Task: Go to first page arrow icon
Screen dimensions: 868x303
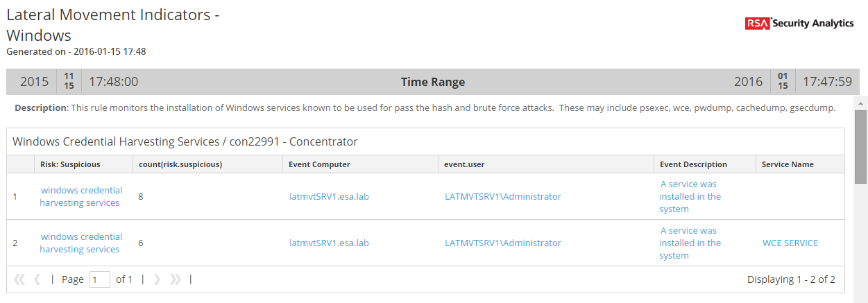Action: (19, 279)
